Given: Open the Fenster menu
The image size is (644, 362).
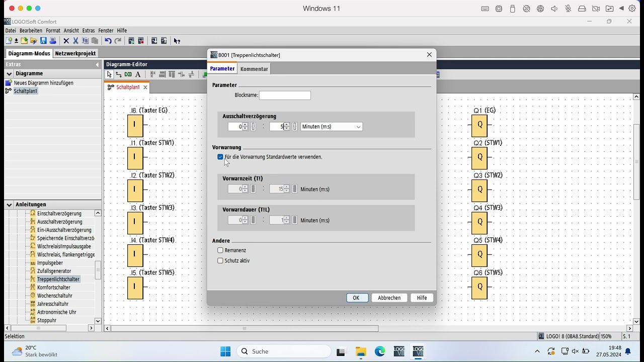Looking at the screenshot, I should click(x=106, y=31).
